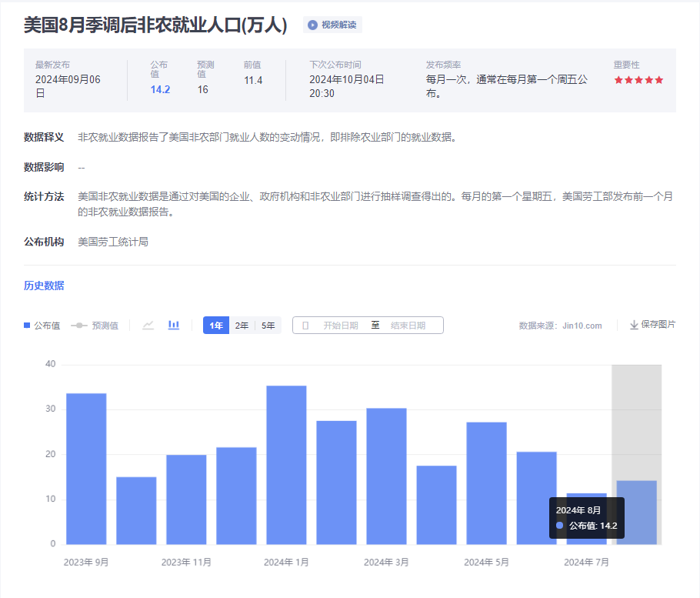The height and width of the screenshot is (598, 700).
Task: Click the fifth importance star
Action: coord(658,80)
